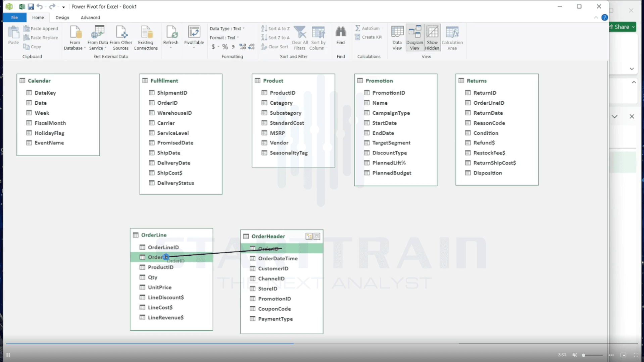Expand the Share button dropdown
The height and width of the screenshot is (362, 644).
[x=633, y=27]
